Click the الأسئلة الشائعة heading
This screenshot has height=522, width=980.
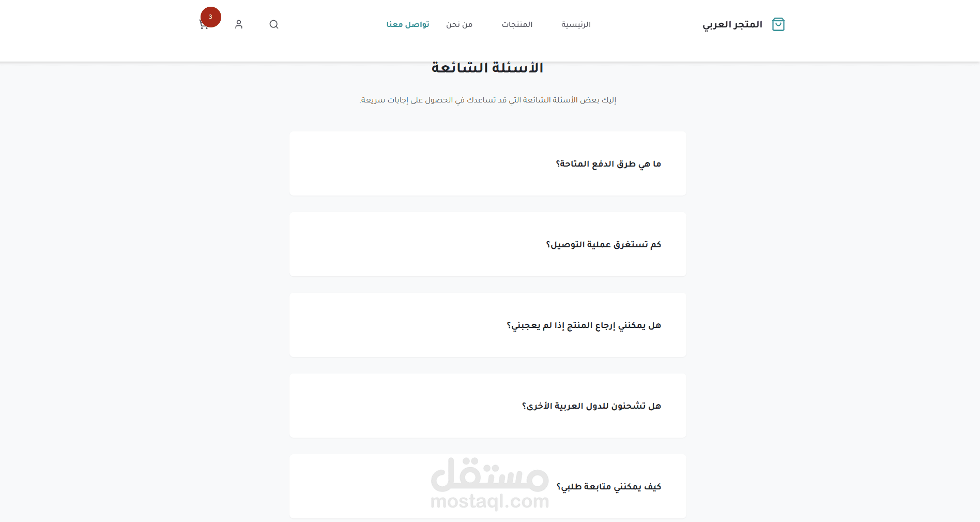click(x=487, y=68)
